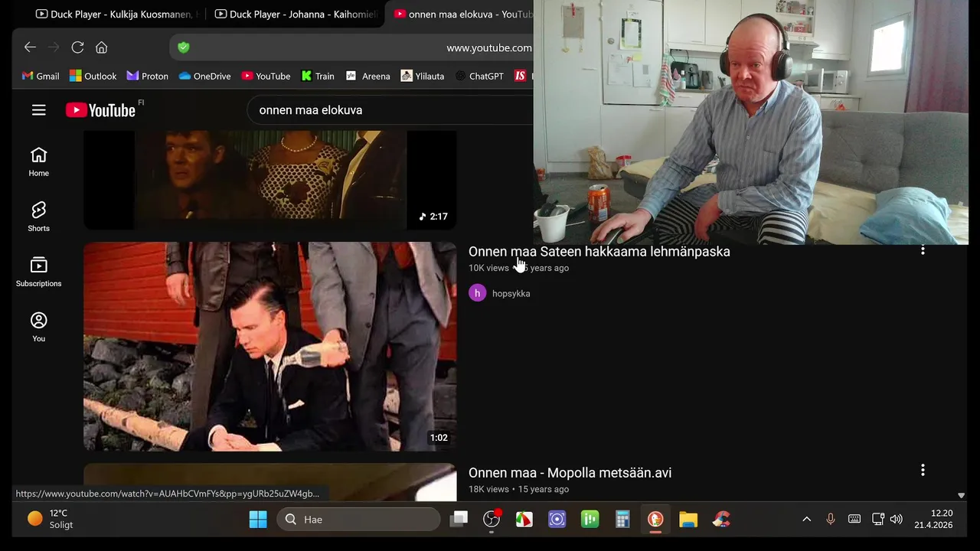Open the Areena bookmark
Image resolution: width=980 pixels, height=551 pixels.
coord(368,76)
